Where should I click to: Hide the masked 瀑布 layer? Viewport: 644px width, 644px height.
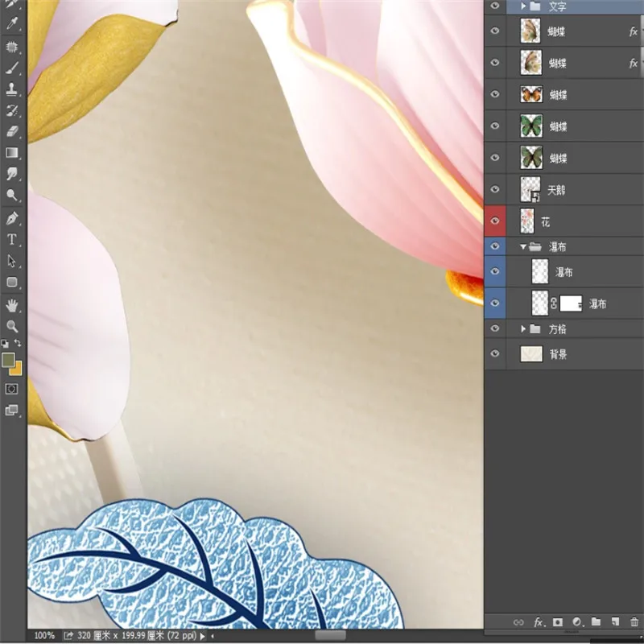click(495, 303)
